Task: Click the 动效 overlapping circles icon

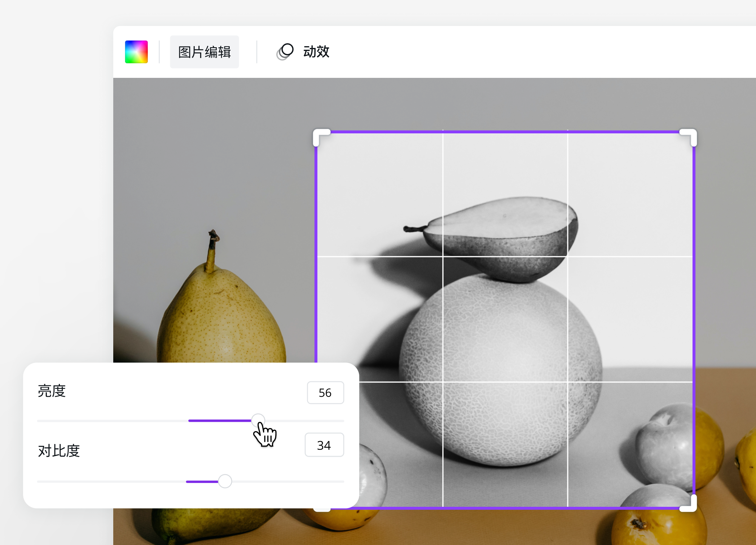Action: (x=285, y=52)
